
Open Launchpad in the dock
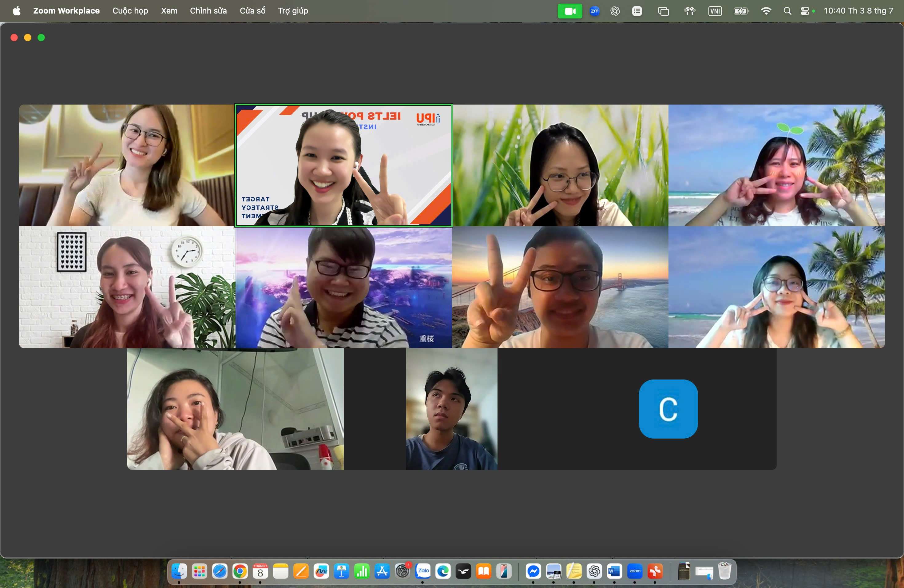[200, 571]
